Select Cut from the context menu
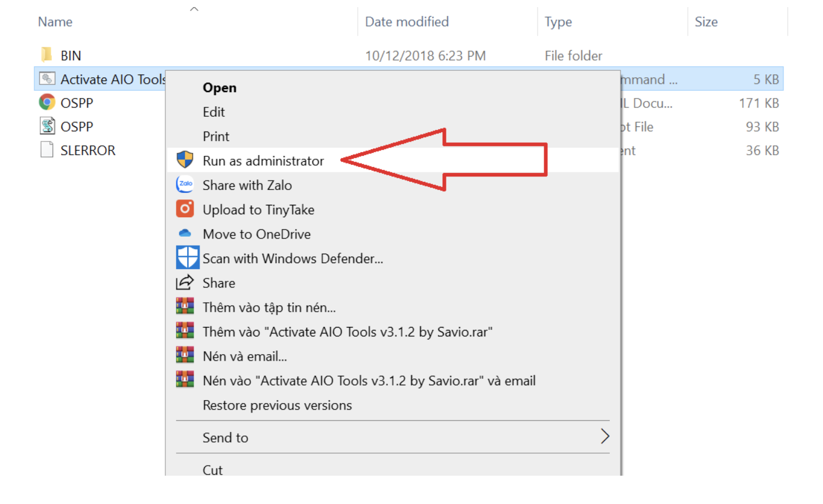This screenshot has width=823, height=504. pos(213,470)
